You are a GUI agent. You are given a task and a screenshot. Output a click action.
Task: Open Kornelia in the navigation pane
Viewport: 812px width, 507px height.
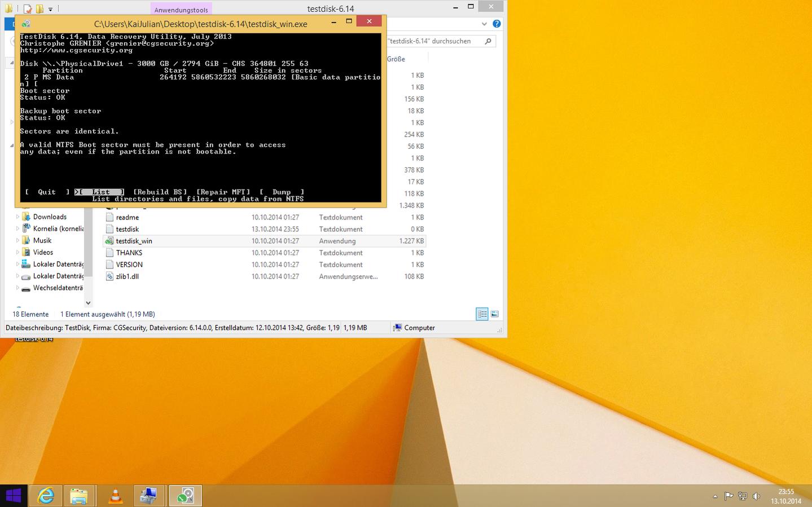58,228
